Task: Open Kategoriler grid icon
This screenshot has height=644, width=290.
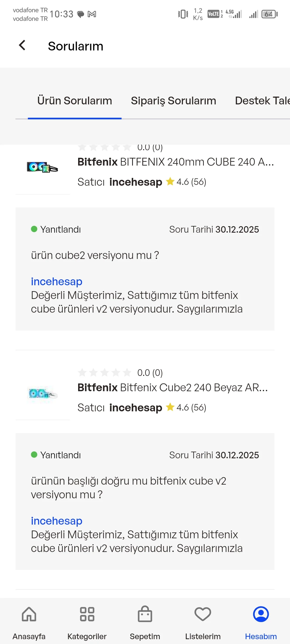Action: [x=87, y=614]
